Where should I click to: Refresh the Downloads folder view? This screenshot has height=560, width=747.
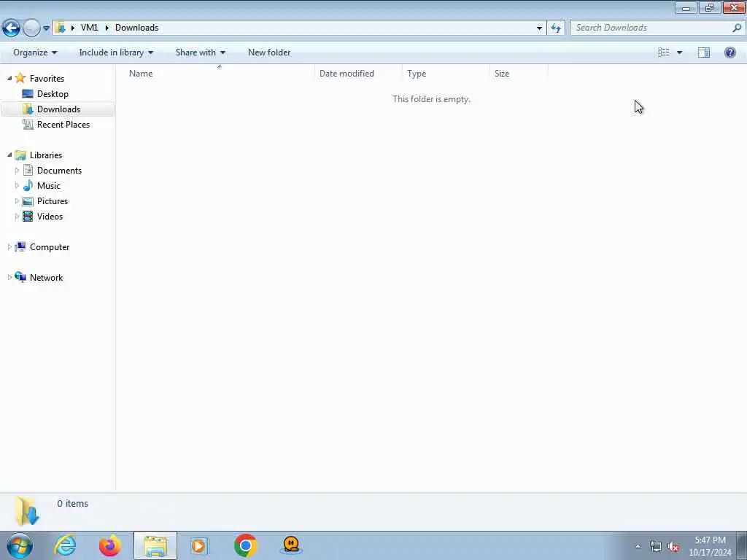click(x=556, y=28)
